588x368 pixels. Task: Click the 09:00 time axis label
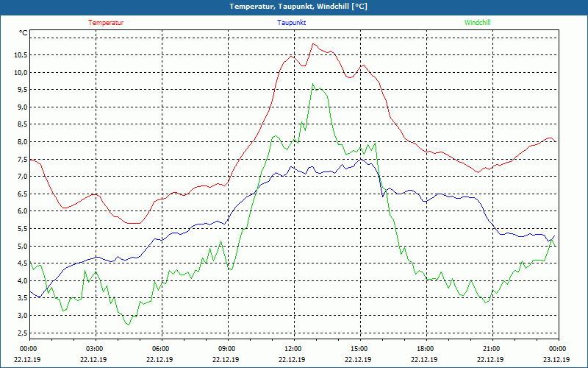click(226, 349)
